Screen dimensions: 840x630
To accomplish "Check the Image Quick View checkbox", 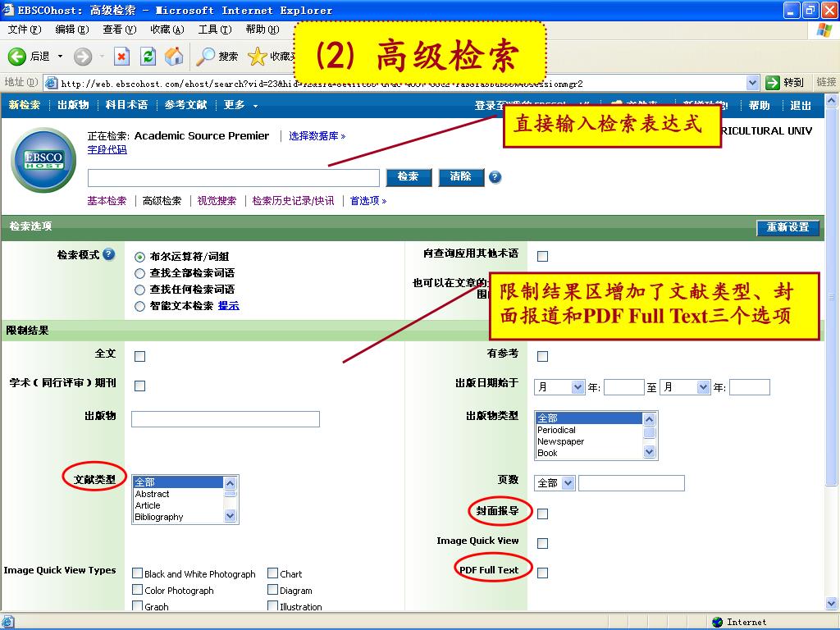I will coord(543,543).
